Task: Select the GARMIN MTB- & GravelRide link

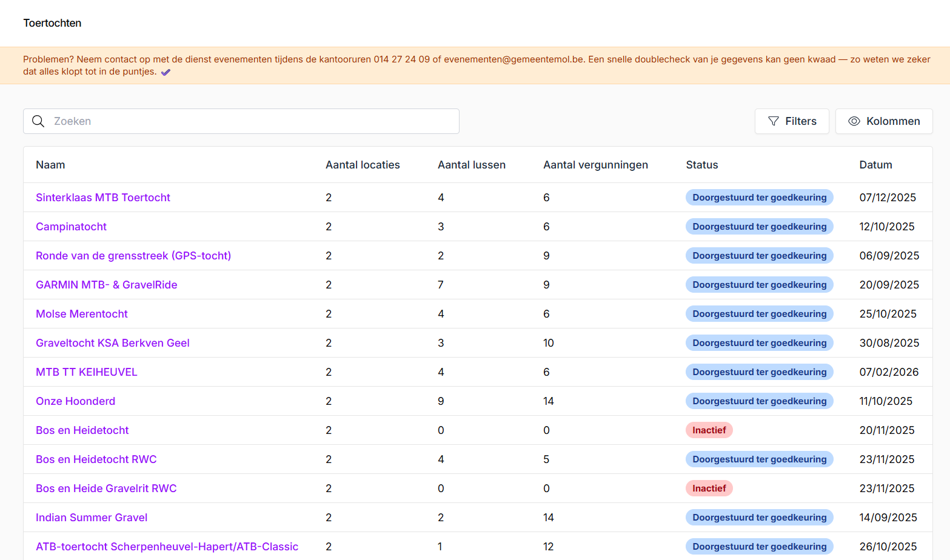Action: tap(107, 285)
